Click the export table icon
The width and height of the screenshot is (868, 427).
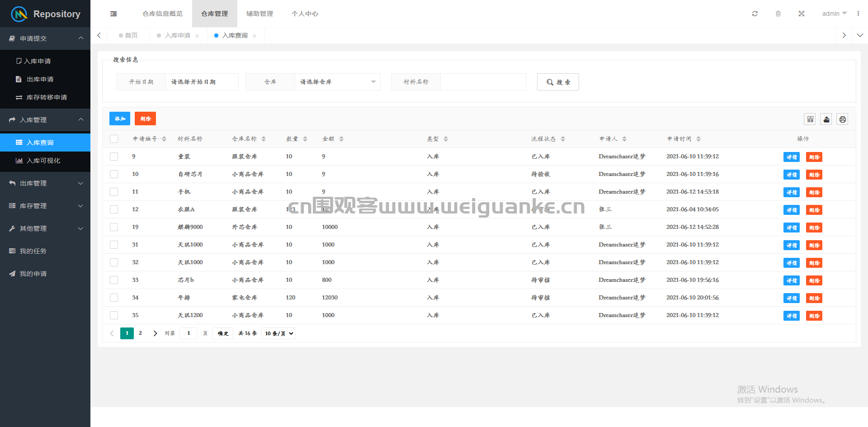click(826, 119)
